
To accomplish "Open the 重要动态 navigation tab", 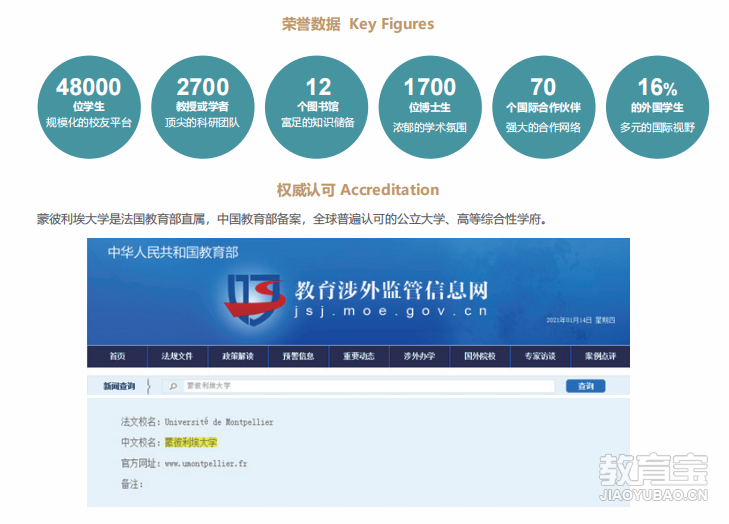I will [358, 356].
